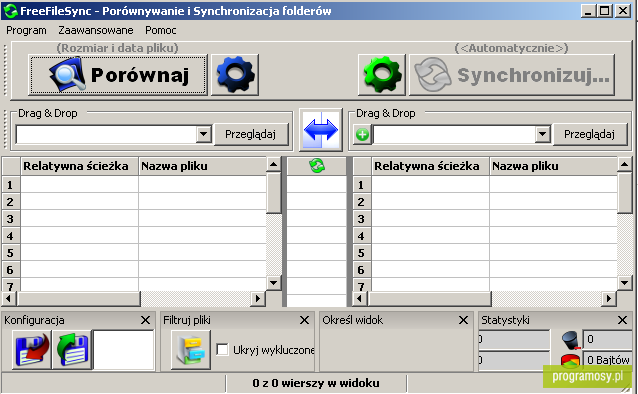Click status text '0 z 0 wierszy w widoku'
This screenshot has height=394, width=638.
pyautogui.click(x=316, y=383)
